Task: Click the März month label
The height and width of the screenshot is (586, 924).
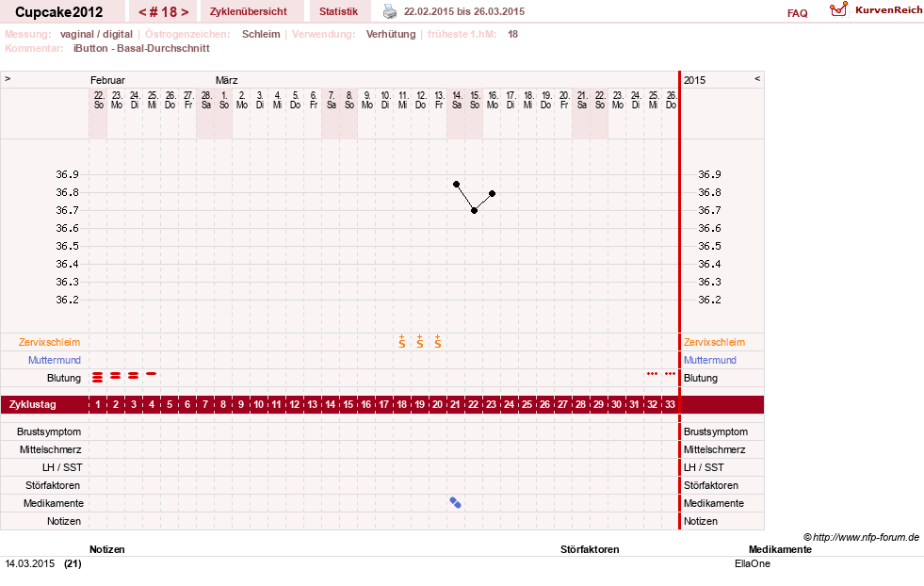Action: point(226,80)
